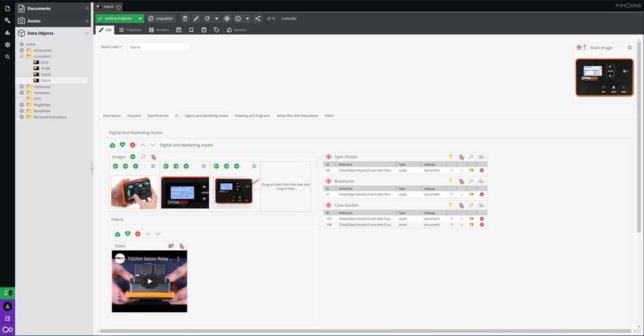The image size is (644, 336).
Task: Click the green add icon beside Images
Action: coord(133,157)
